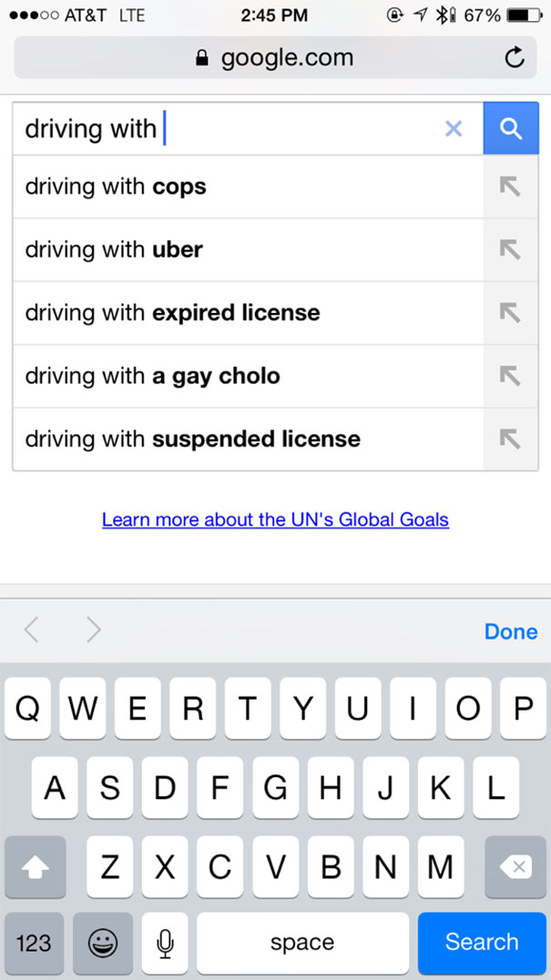This screenshot has width=551, height=980.
Task: Tap the diagonal arrow beside 'driving with cops'
Action: 511,187
